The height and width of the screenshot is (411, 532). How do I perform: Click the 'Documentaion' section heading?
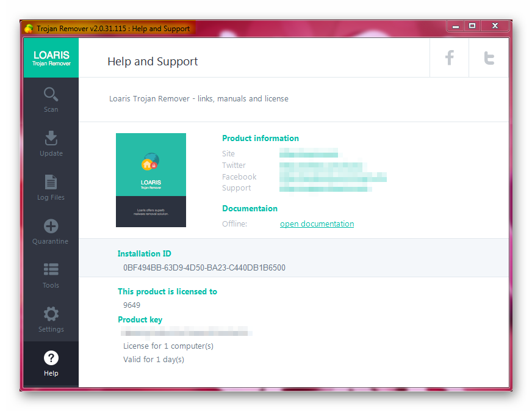pyautogui.click(x=250, y=209)
